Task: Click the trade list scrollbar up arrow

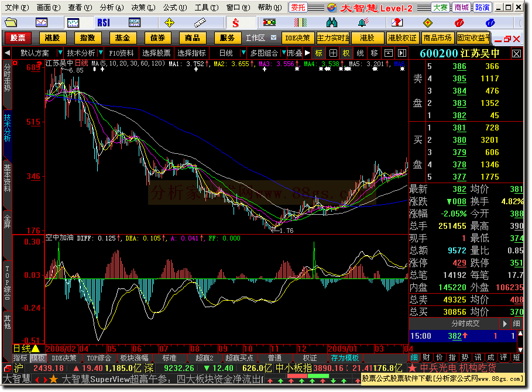Action: point(520,333)
